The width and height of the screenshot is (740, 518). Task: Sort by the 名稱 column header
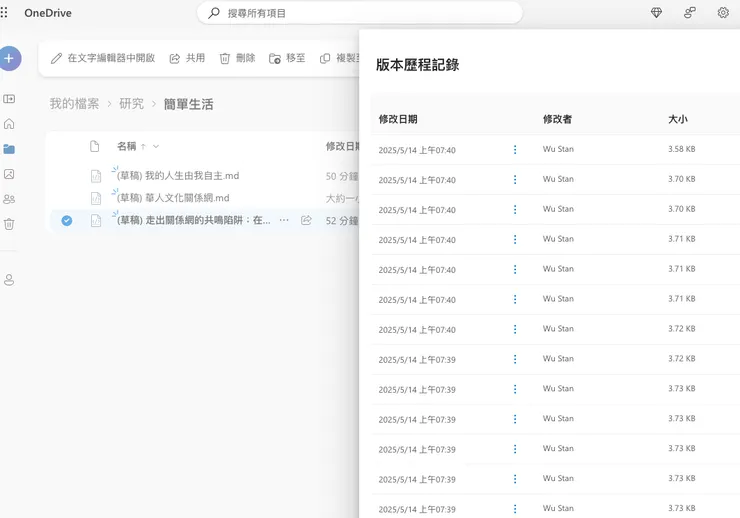[x=126, y=146]
